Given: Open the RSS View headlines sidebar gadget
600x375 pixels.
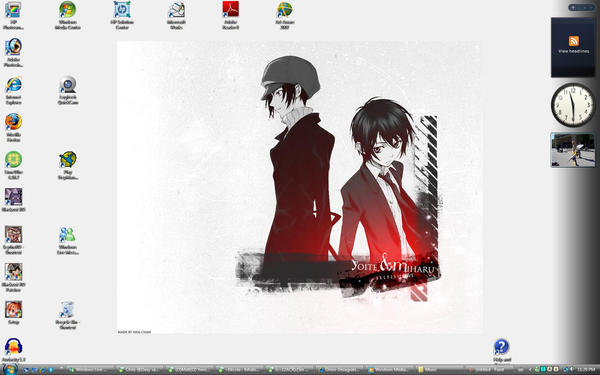Looking at the screenshot, I should click(x=573, y=47).
